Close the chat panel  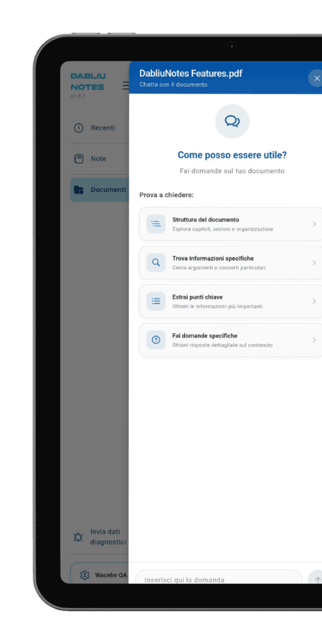(x=316, y=78)
